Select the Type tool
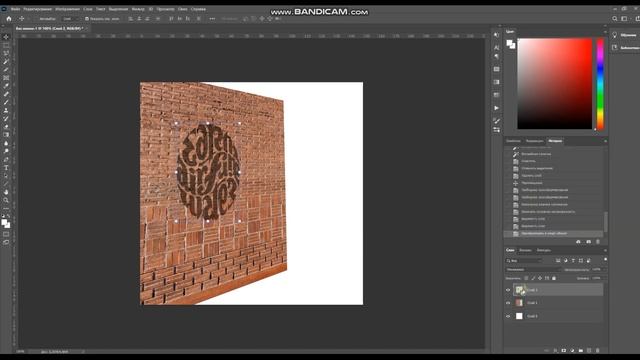640x360 pixels. pyautogui.click(x=6, y=168)
